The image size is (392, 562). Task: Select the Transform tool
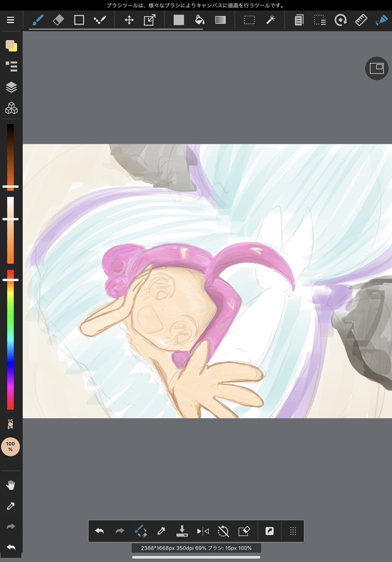click(x=149, y=20)
